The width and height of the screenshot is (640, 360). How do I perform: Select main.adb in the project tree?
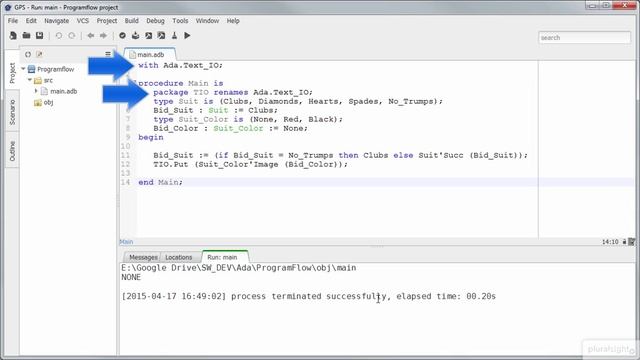point(64,91)
